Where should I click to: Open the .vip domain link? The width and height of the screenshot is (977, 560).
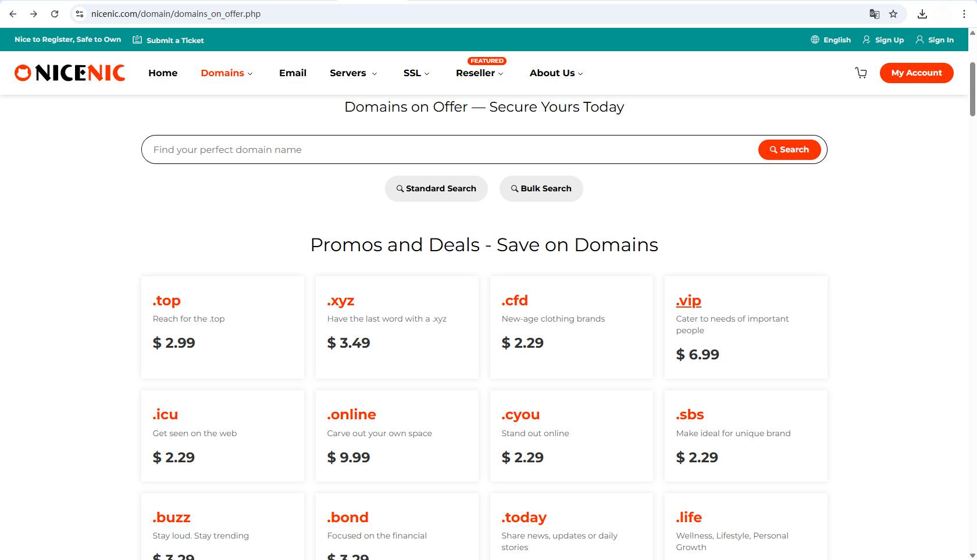(x=689, y=301)
